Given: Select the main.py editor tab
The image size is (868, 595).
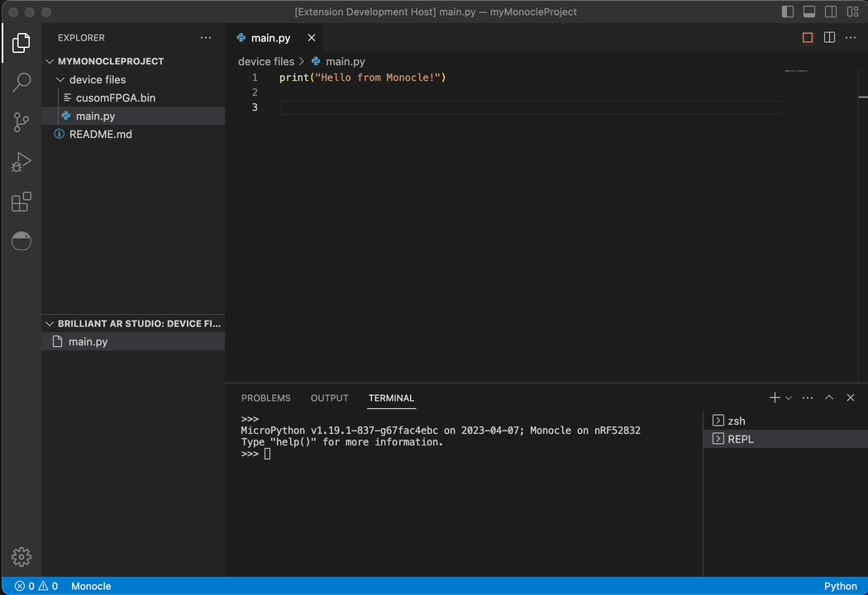Looking at the screenshot, I should 270,38.
